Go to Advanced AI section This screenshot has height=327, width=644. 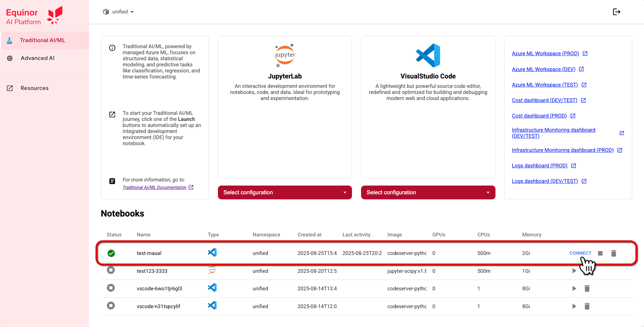37,58
